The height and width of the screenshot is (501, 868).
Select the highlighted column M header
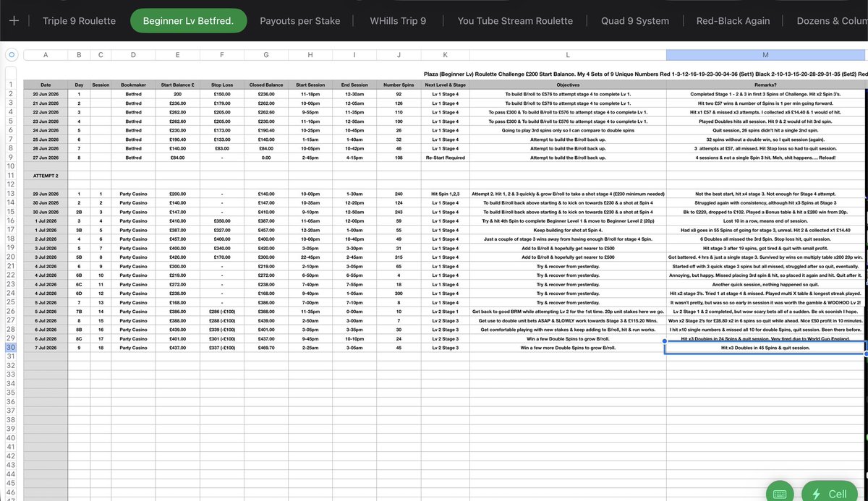(765, 55)
